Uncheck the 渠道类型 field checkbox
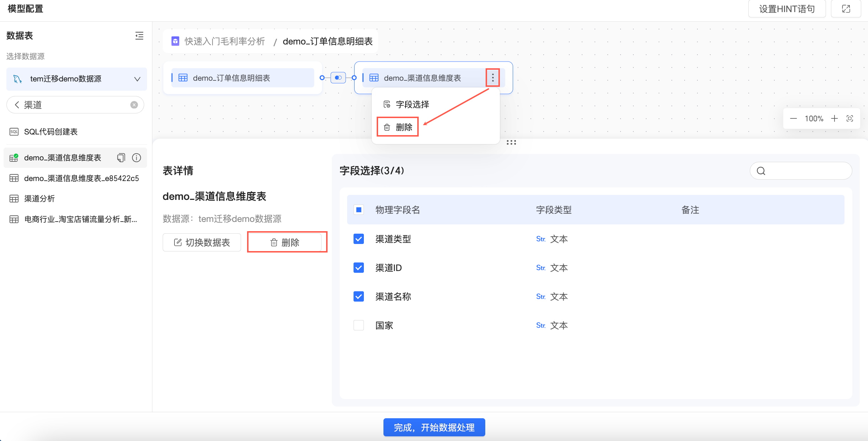This screenshot has width=868, height=441. coord(359,239)
